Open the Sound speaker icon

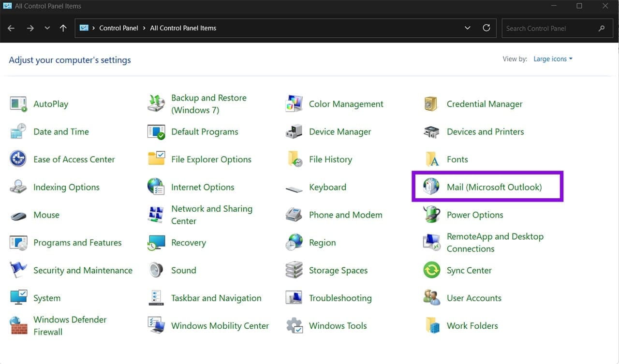156,270
